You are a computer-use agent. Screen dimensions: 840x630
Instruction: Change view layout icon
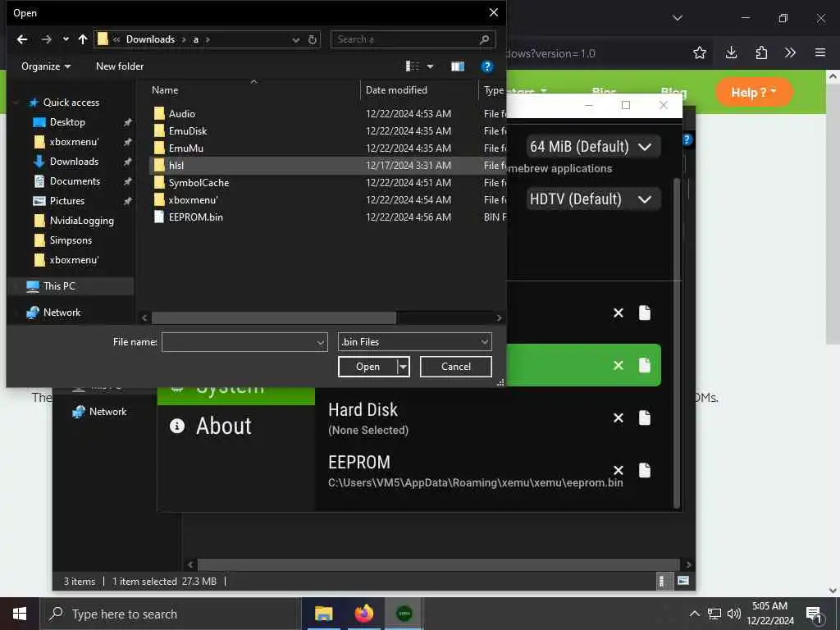tap(413, 66)
